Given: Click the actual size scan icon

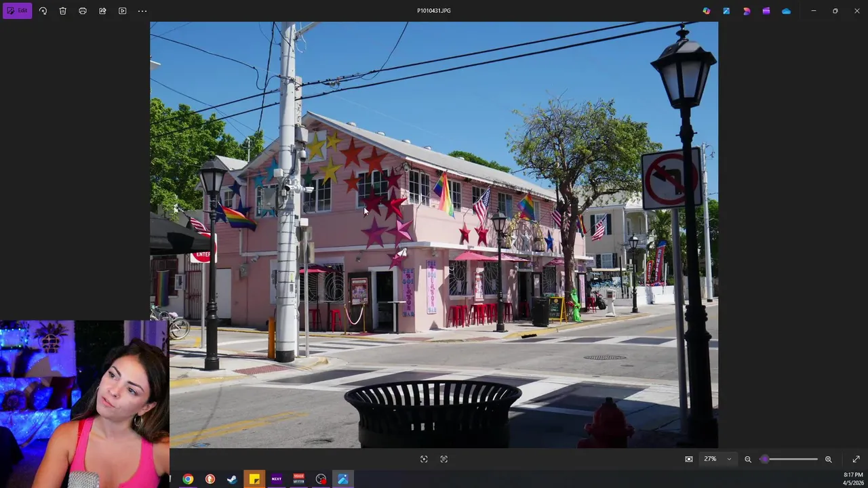Looking at the screenshot, I should 444,459.
